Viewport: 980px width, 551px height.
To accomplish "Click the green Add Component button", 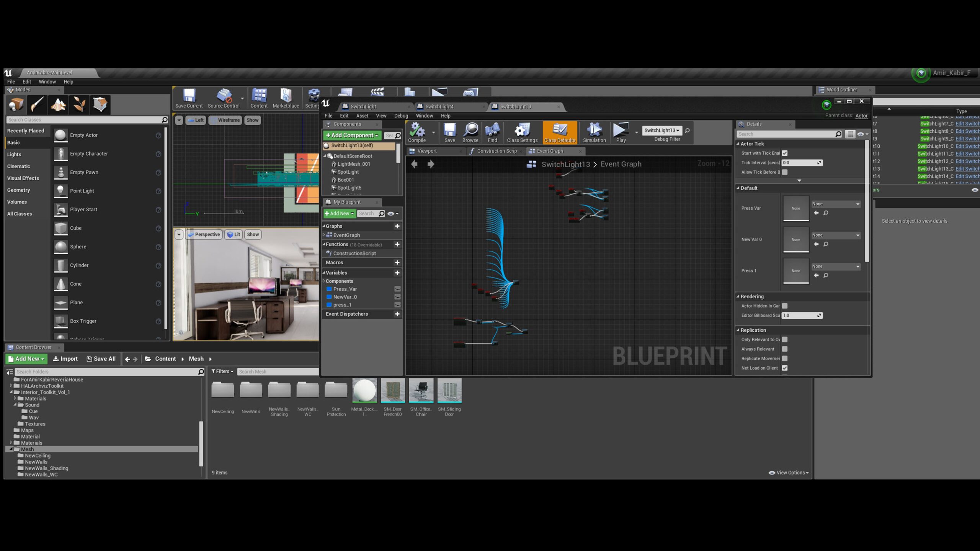I will coord(352,135).
